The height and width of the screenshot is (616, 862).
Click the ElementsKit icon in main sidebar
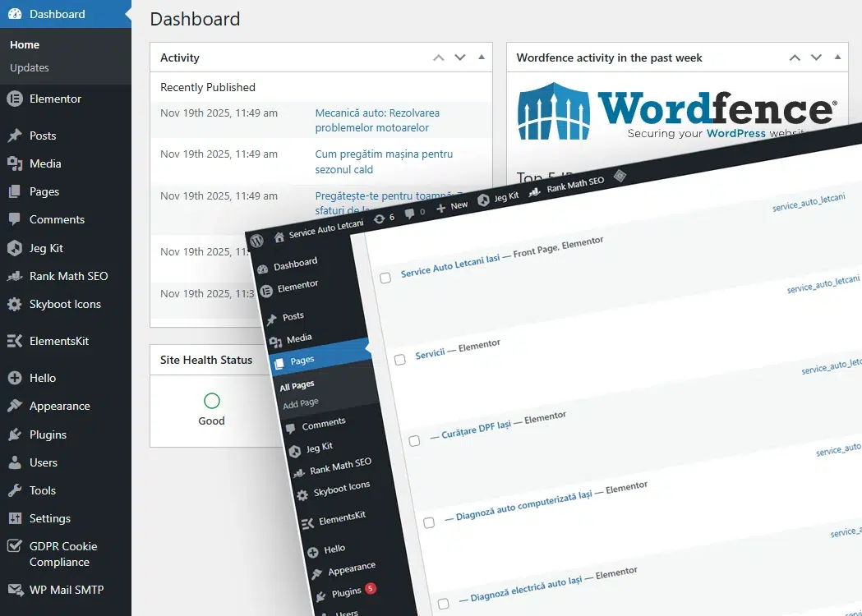[x=15, y=341]
